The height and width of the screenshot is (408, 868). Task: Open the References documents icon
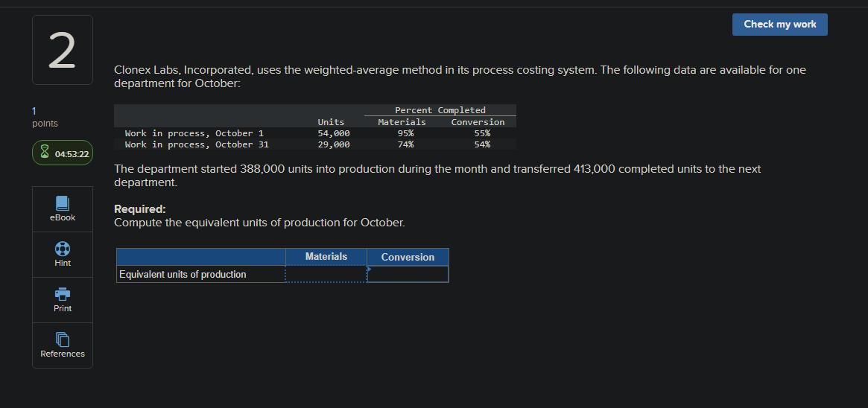pyautogui.click(x=63, y=340)
